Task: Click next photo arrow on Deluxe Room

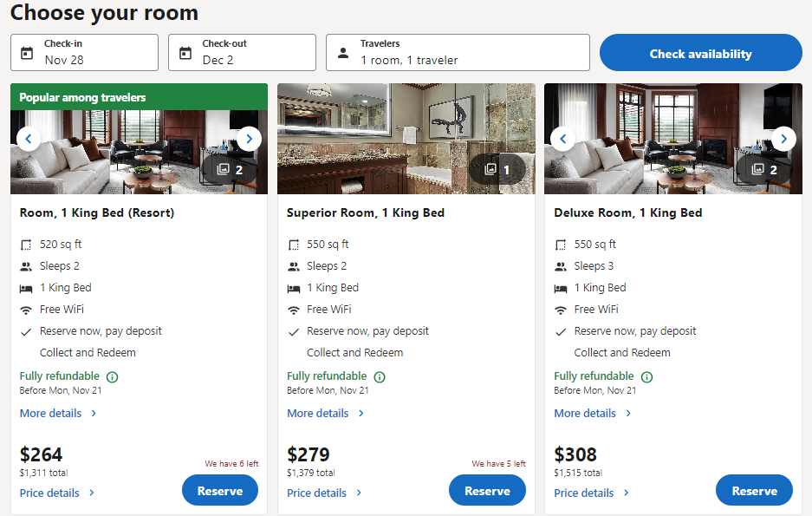Action: 783,139
